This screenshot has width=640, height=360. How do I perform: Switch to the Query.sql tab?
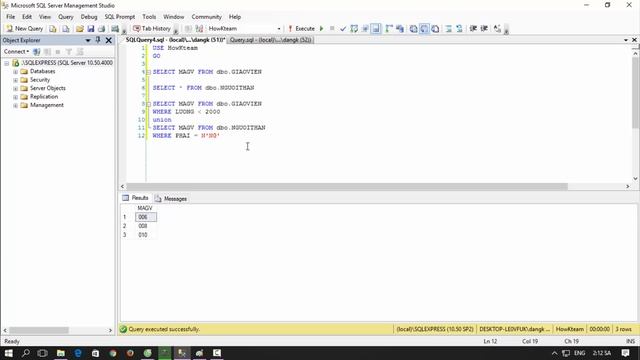click(270, 40)
